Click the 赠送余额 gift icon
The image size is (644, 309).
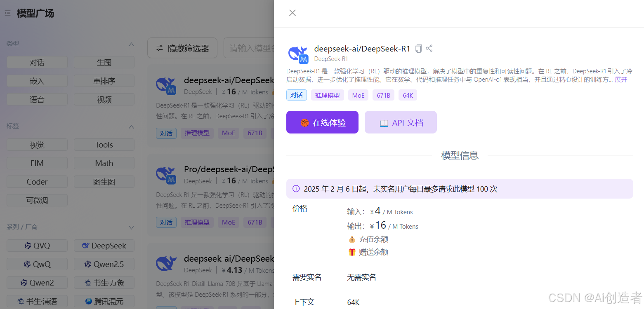click(x=352, y=252)
